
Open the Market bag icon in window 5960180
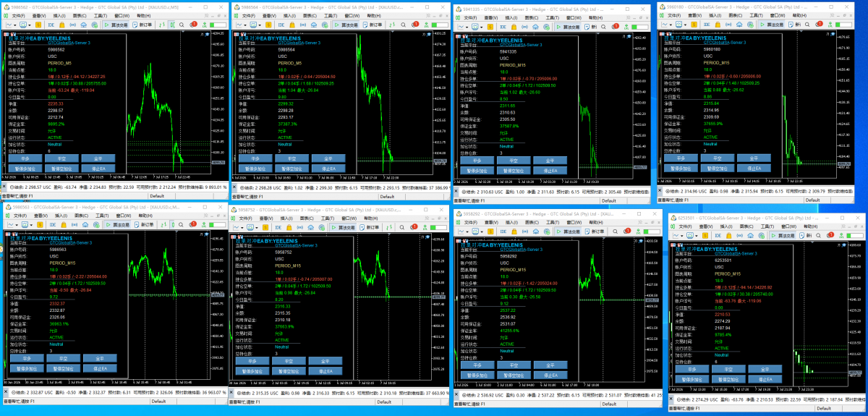pos(718,25)
